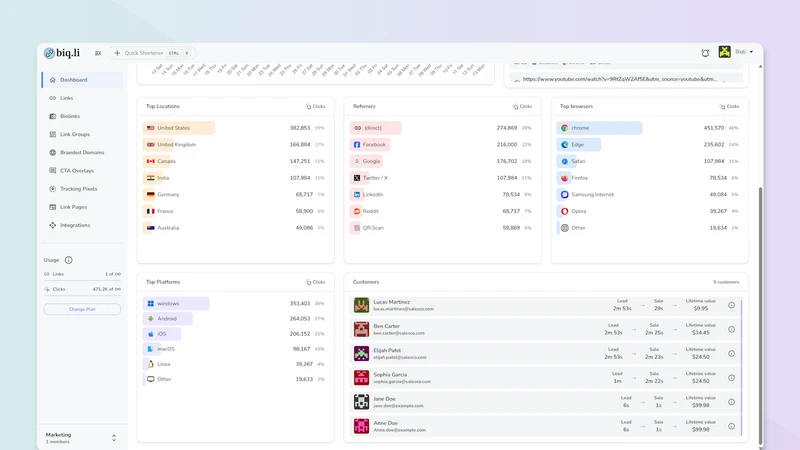
Task: Click the iOS platform icon
Action: [x=151, y=334]
